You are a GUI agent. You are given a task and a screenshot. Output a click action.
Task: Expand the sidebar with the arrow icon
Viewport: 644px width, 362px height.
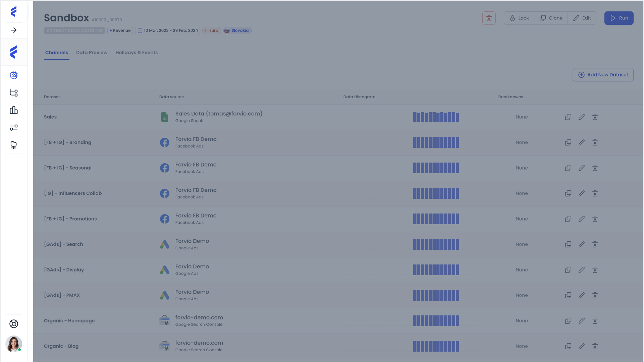(14, 30)
